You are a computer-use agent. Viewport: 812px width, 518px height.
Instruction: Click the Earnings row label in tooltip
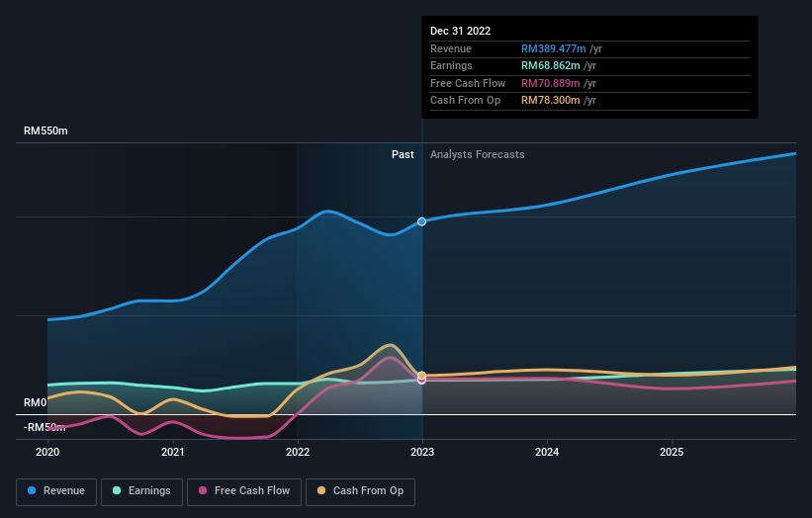tap(451, 65)
